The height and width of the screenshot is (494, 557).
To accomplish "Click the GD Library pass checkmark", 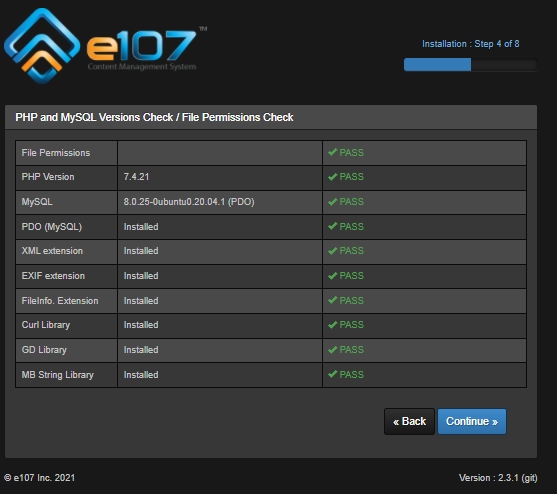I will (x=332, y=350).
